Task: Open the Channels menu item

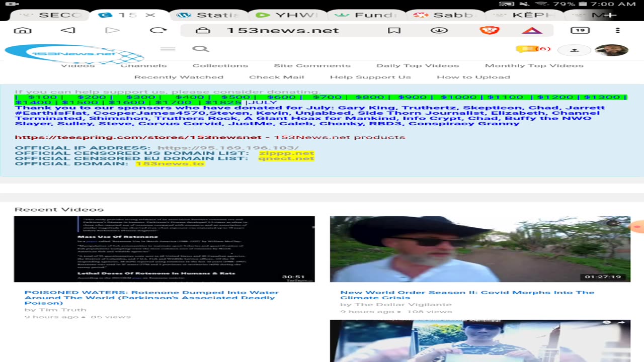Action: click(143, 65)
